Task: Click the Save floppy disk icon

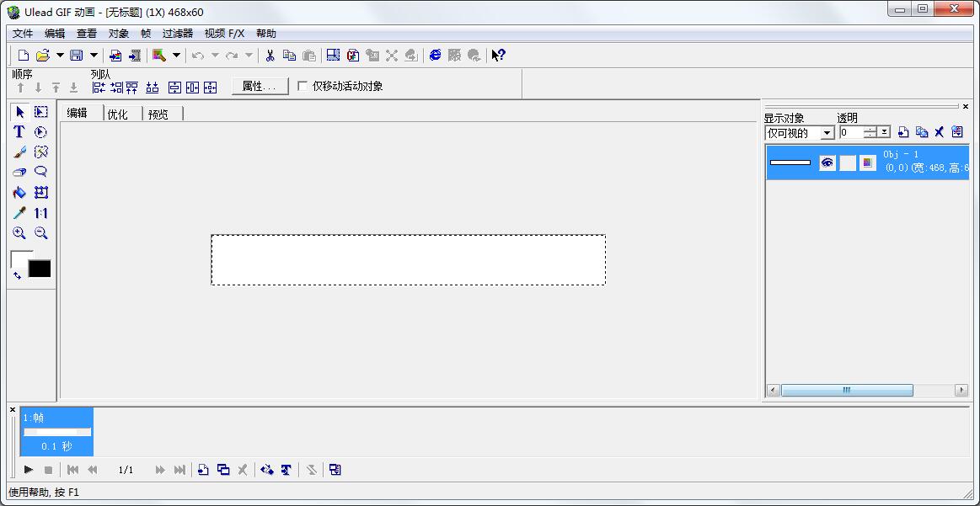Action: click(x=76, y=56)
